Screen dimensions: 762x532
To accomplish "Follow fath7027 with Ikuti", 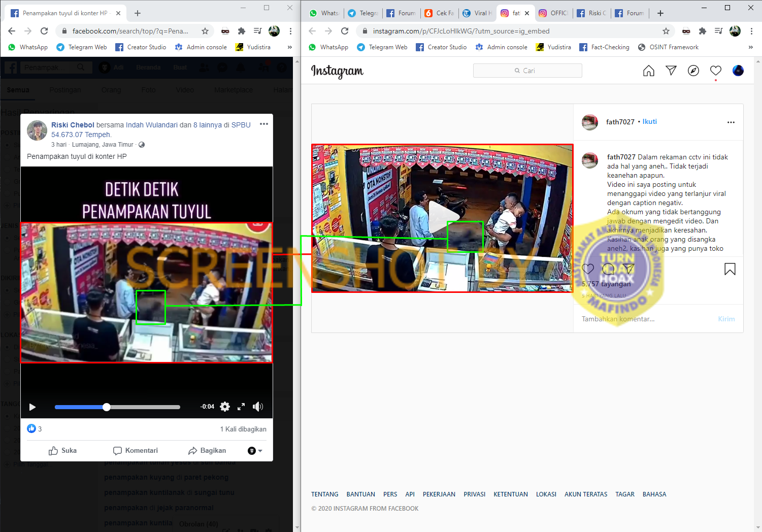I will (650, 122).
